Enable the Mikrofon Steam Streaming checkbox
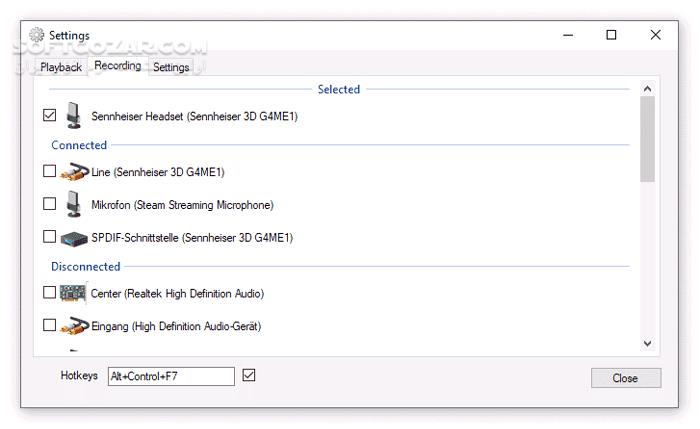 (x=50, y=204)
